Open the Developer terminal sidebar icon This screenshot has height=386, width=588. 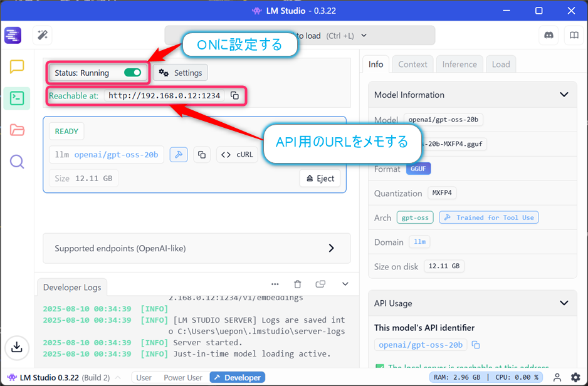point(17,98)
